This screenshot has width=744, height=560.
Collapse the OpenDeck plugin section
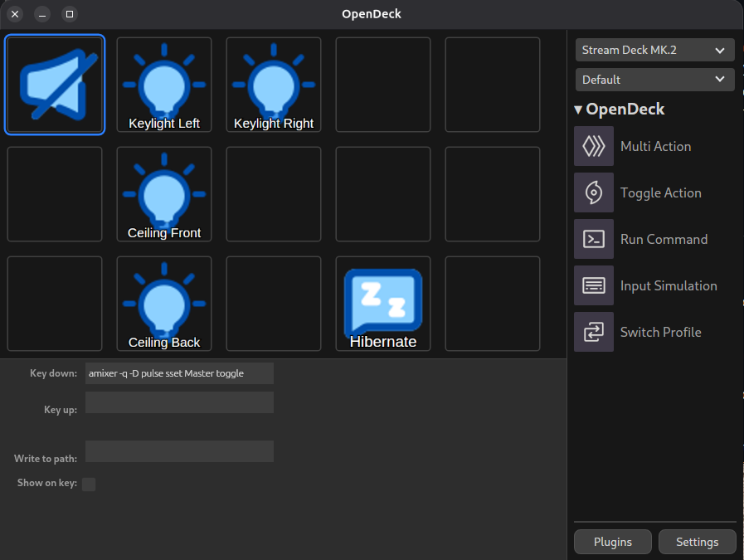pyautogui.click(x=577, y=109)
